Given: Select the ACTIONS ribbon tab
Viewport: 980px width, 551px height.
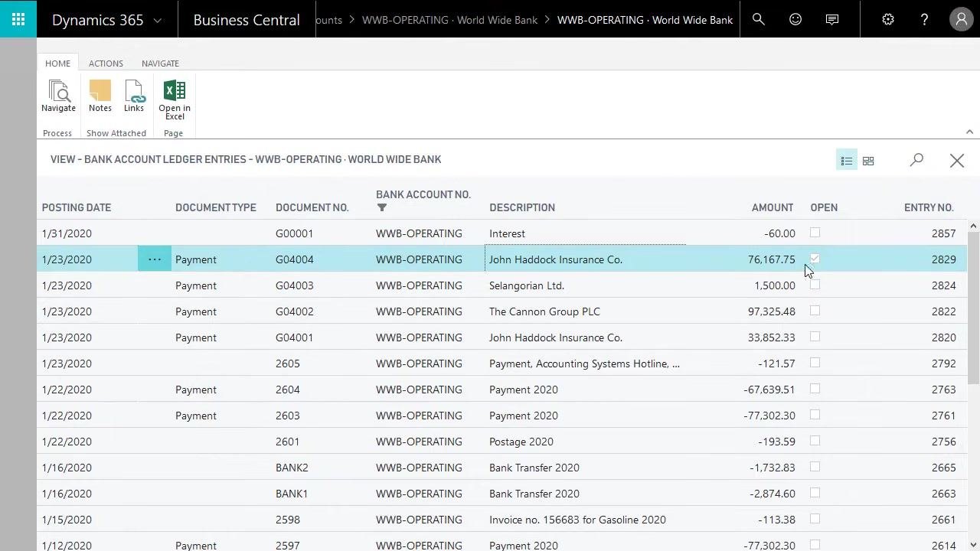Looking at the screenshot, I should (x=106, y=64).
